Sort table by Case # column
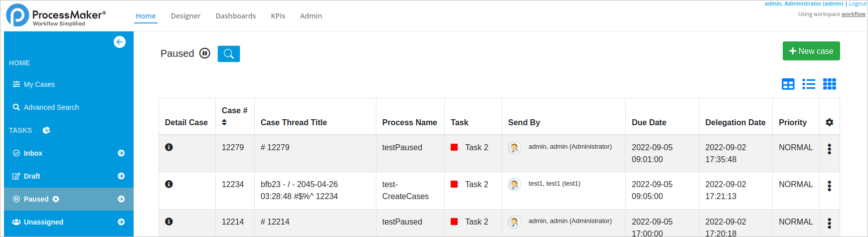 click(224, 122)
